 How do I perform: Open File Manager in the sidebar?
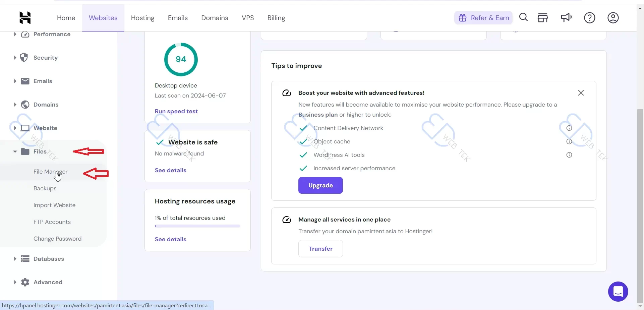(x=50, y=172)
